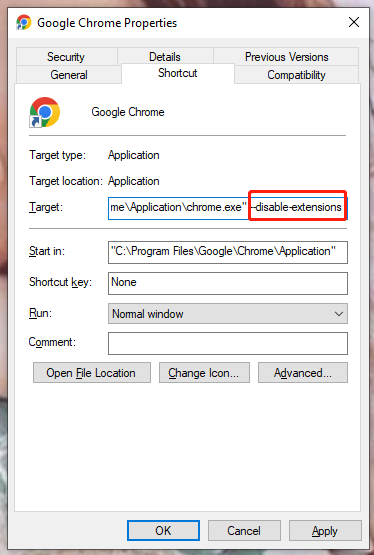Click the "Application" value next to Target location
Screen dimensions: 374x555
[x=134, y=181]
